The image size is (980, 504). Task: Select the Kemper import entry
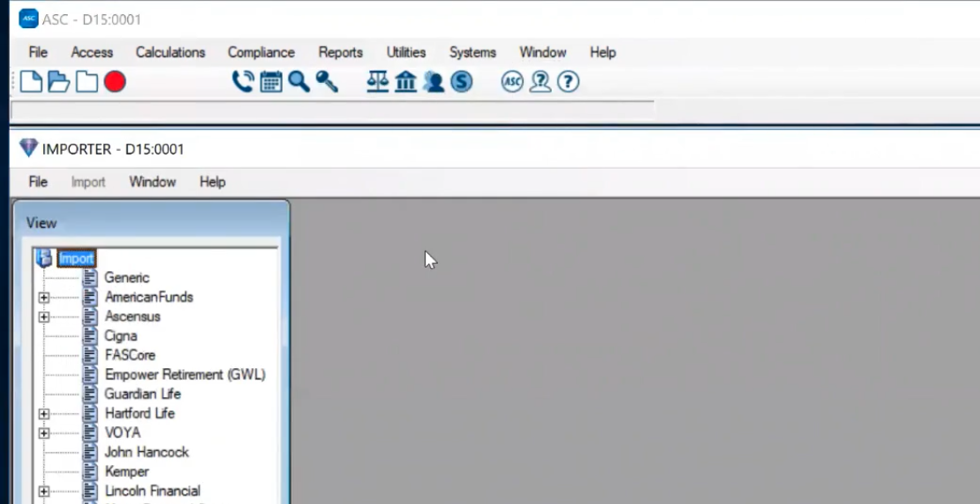[x=127, y=470]
